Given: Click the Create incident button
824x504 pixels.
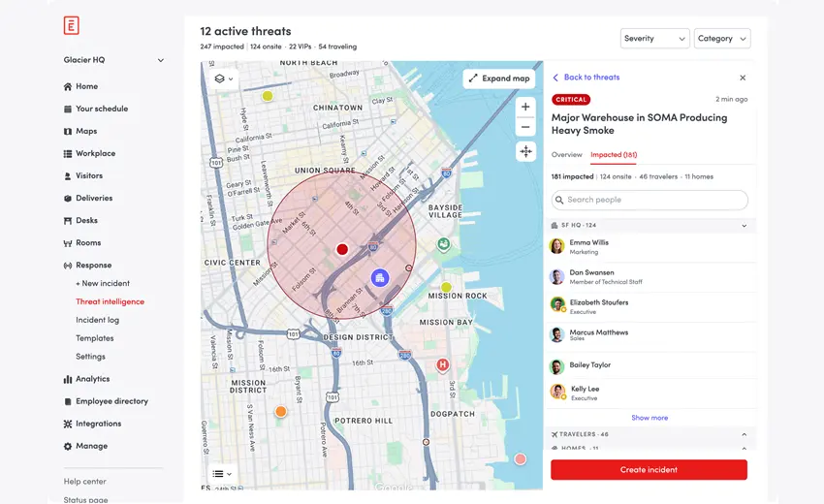Looking at the screenshot, I should click(x=649, y=470).
